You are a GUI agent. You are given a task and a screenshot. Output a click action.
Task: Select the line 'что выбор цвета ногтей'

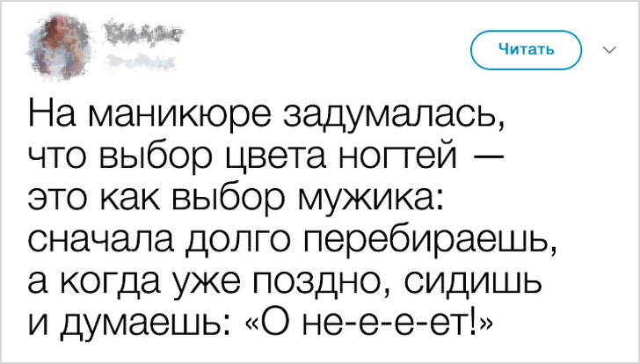pos(241,159)
